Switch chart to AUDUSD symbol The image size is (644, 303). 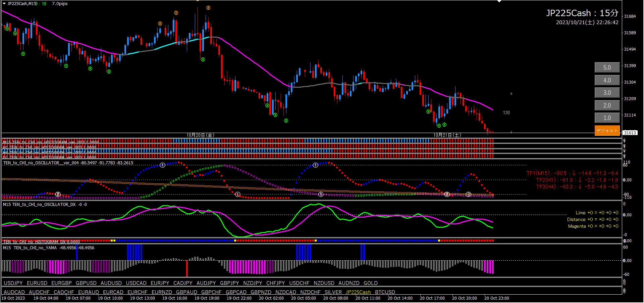[111, 283]
